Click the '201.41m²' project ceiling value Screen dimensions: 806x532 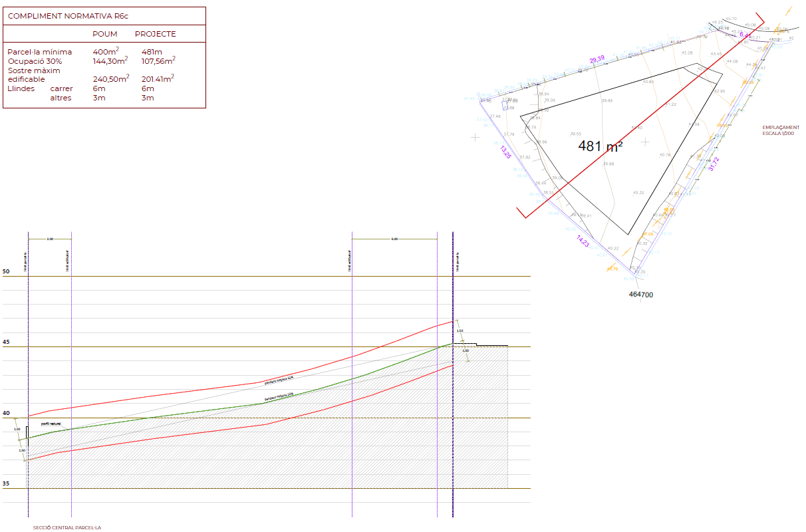[x=158, y=78]
